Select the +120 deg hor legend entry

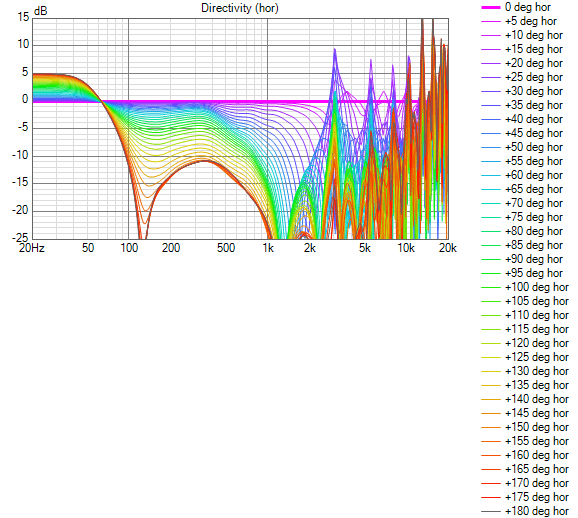click(x=525, y=343)
